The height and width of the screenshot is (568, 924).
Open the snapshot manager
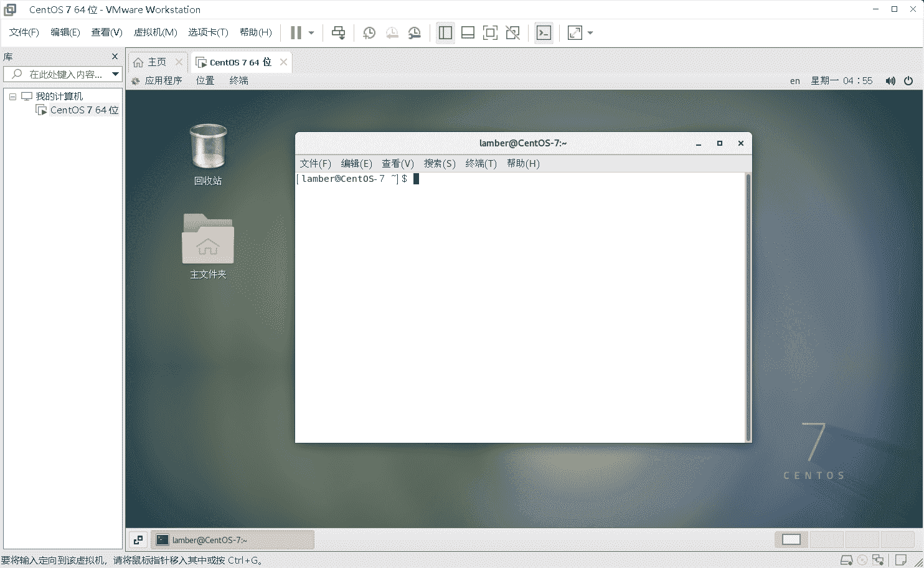click(x=414, y=33)
